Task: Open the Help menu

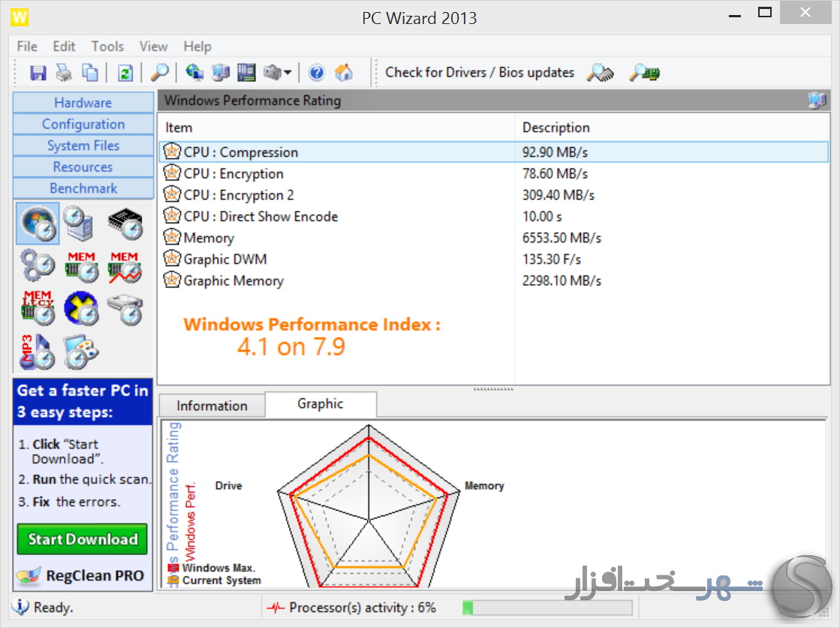Action: click(x=197, y=47)
